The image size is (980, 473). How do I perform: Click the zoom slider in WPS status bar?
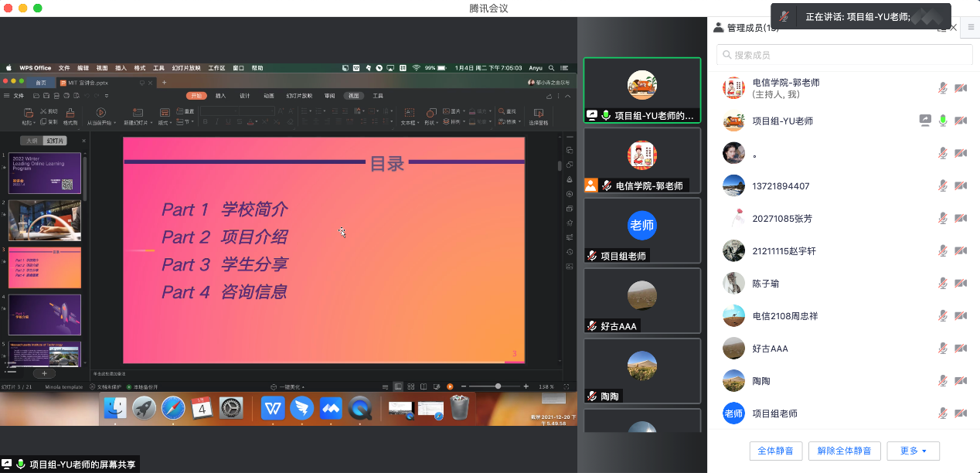(498, 386)
